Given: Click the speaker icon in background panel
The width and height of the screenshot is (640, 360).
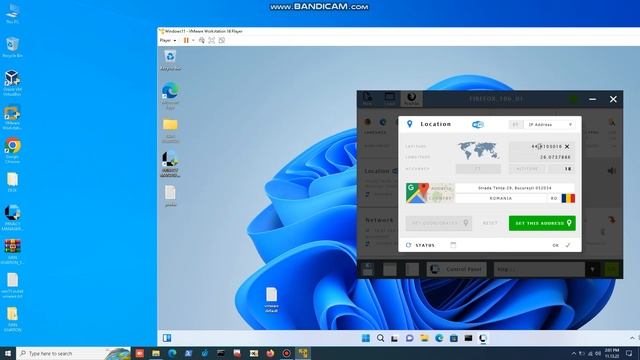Looking at the screenshot, I should pyautogui.click(x=611, y=171).
